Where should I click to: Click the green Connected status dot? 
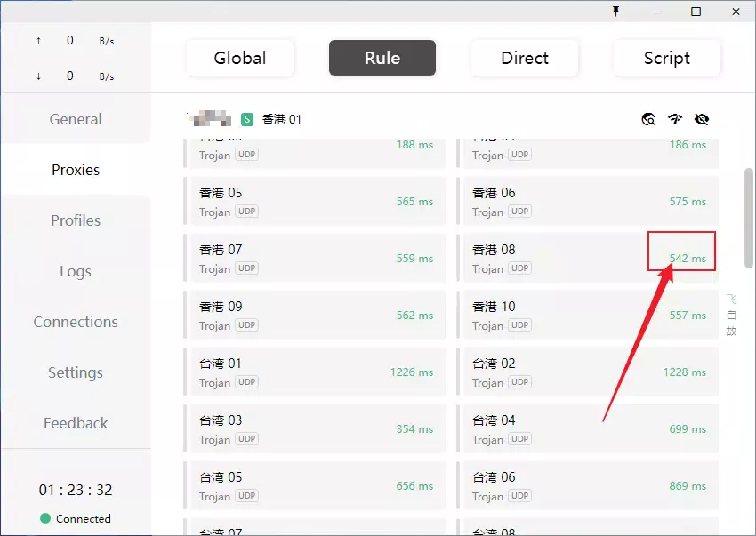point(45,518)
